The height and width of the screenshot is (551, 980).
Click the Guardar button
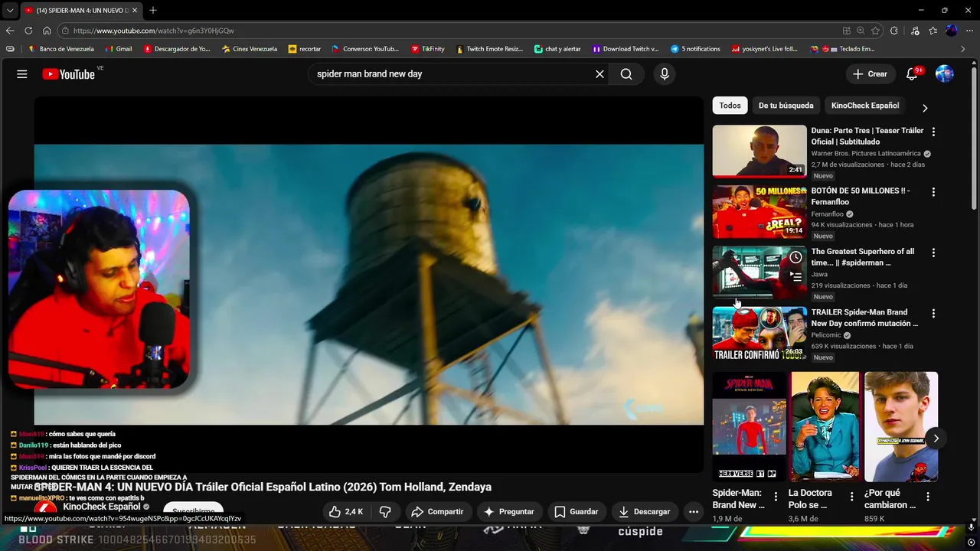(x=576, y=511)
